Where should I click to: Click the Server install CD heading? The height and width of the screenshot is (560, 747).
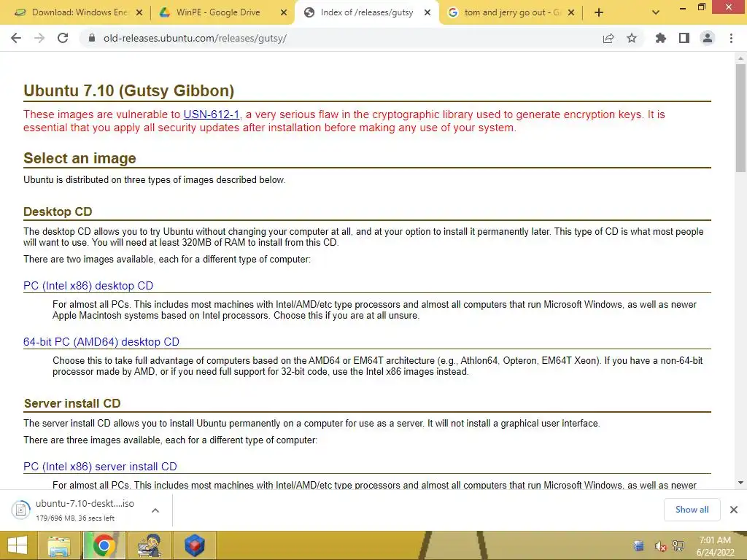(72, 403)
